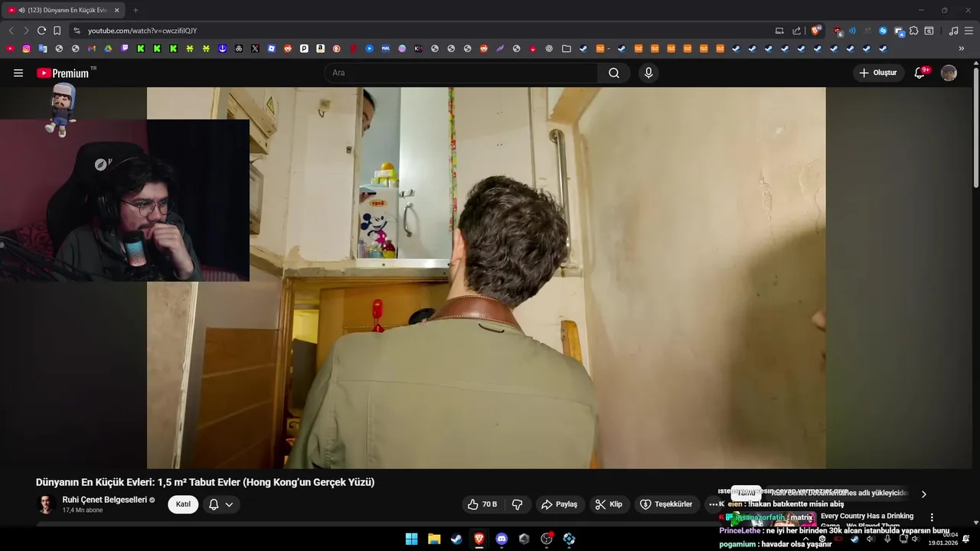
Task: Open Discord from the taskbar
Action: tap(501, 539)
